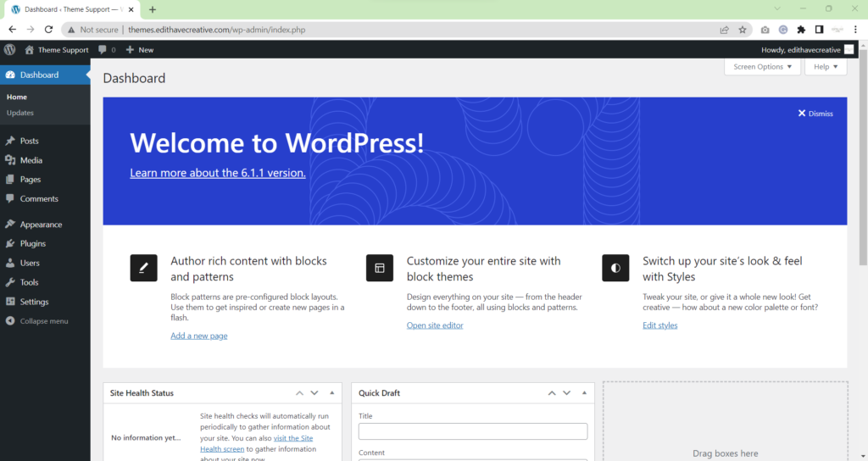Click the Media icon in sidebar

[x=10, y=160]
